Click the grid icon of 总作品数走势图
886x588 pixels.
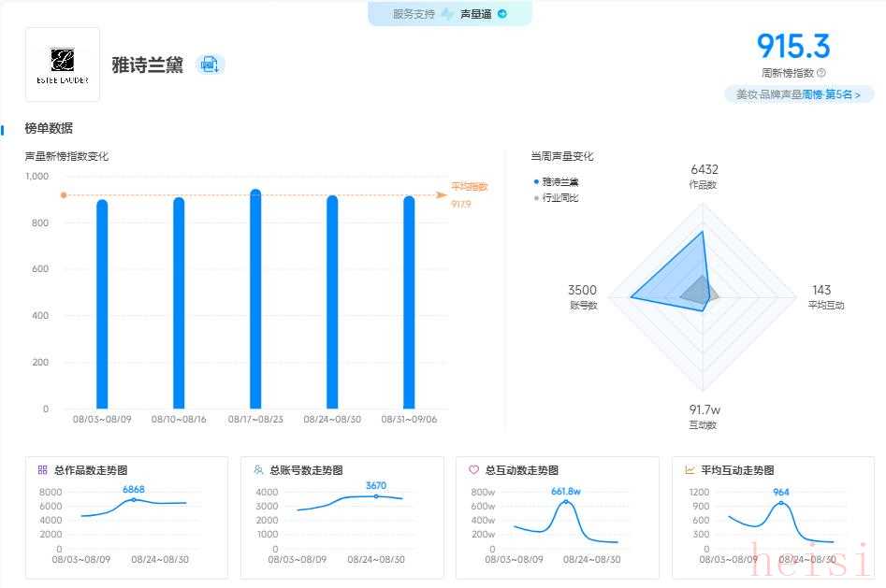tap(42, 470)
